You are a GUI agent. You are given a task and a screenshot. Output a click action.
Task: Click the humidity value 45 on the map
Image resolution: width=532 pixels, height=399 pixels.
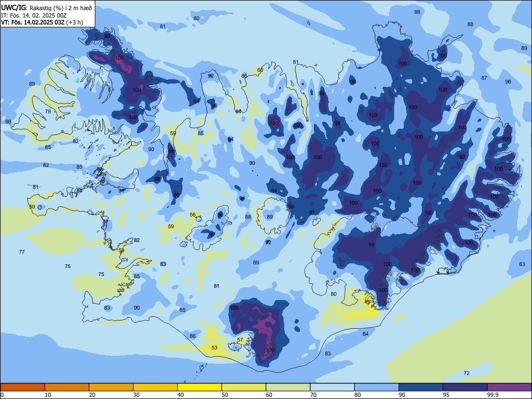point(367,302)
